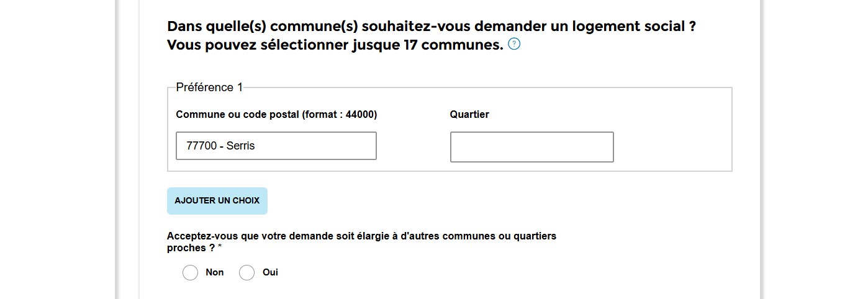Open the help tooltip question-mark icon
The height and width of the screenshot is (299, 868).
(514, 44)
